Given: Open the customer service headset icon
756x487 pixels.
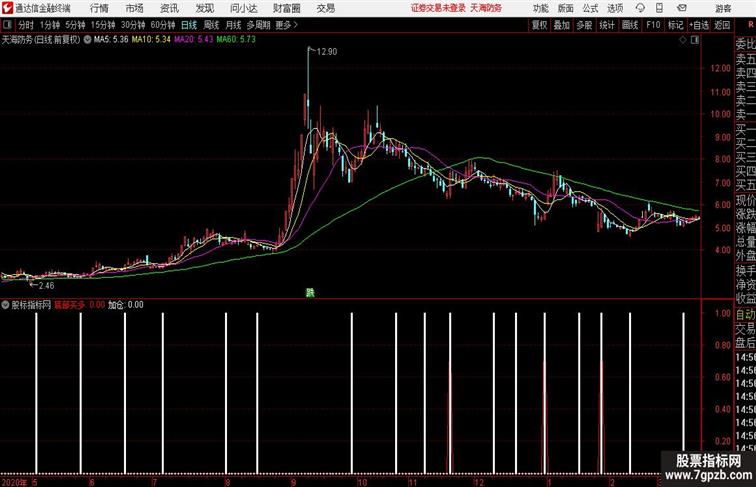Looking at the screenshot, I should pos(640,8).
